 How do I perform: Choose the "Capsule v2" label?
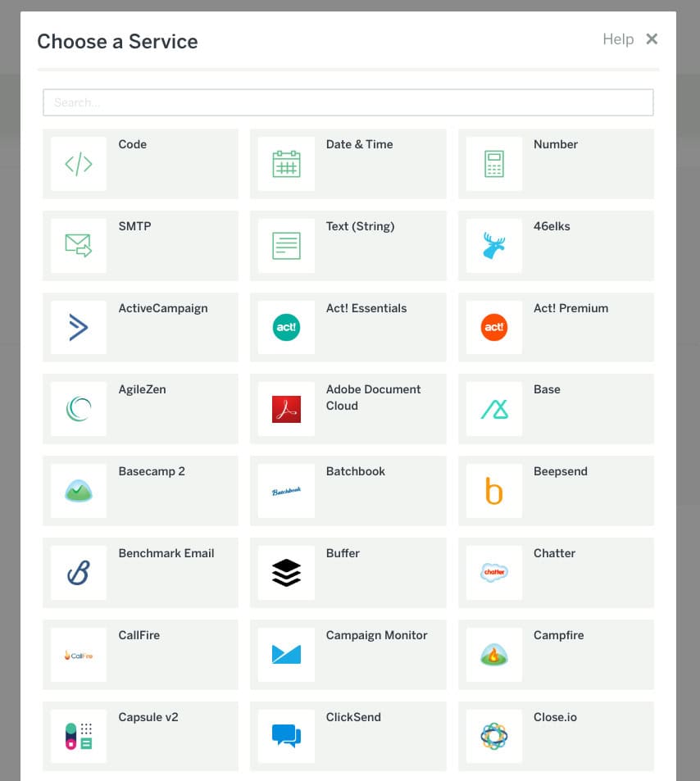148,717
